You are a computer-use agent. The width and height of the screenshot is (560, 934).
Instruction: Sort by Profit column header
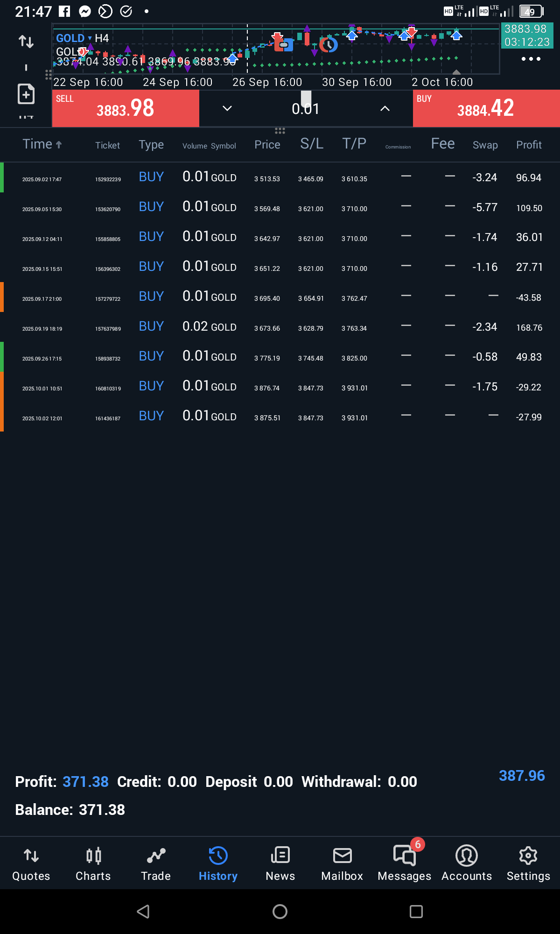point(529,145)
